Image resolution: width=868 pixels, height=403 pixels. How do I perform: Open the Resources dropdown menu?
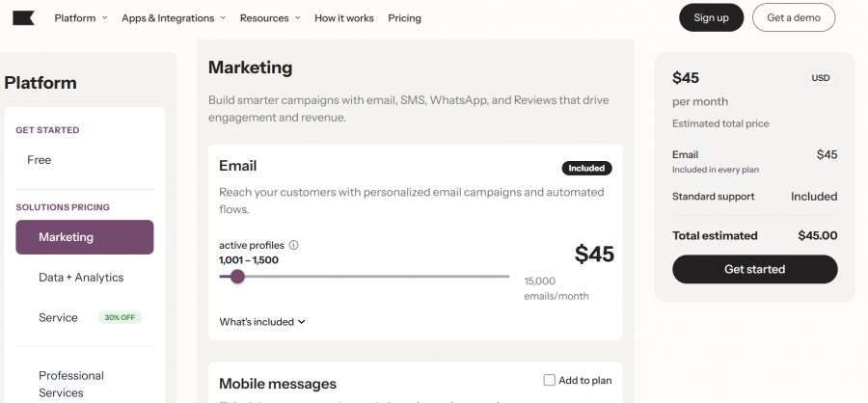[270, 18]
